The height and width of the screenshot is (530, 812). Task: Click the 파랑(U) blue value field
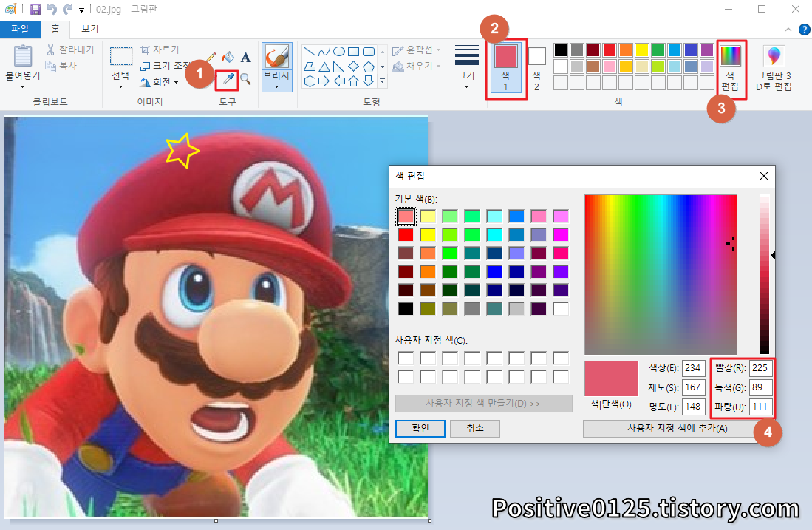pyautogui.click(x=760, y=406)
